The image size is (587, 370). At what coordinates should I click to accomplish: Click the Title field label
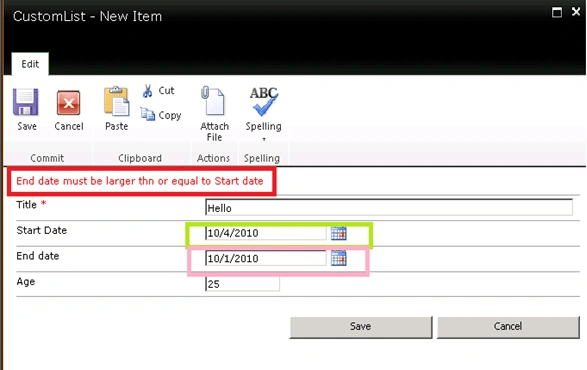[27, 205]
